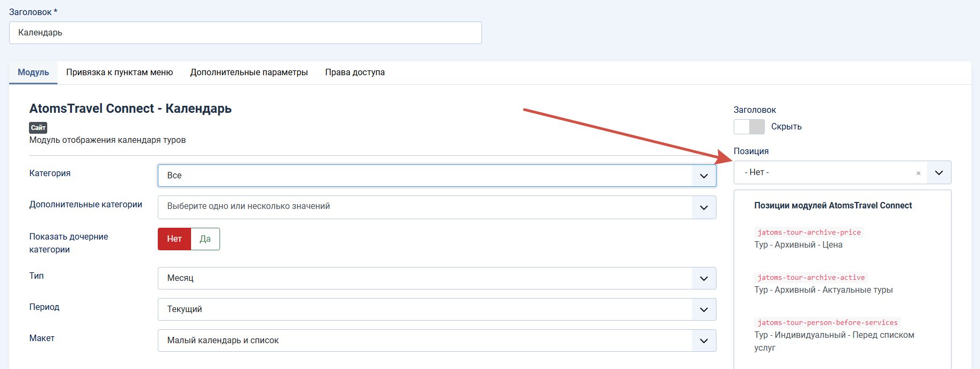Click the jatoms-tour-archive-active position code
This screenshot has height=369, width=980.
click(x=811, y=278)
